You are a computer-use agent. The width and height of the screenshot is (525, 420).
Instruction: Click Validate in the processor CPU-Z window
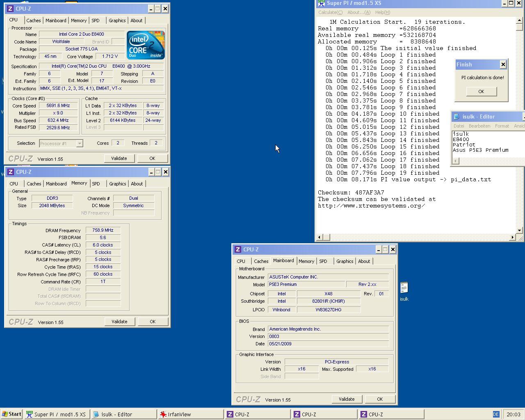tap(119, 158)
